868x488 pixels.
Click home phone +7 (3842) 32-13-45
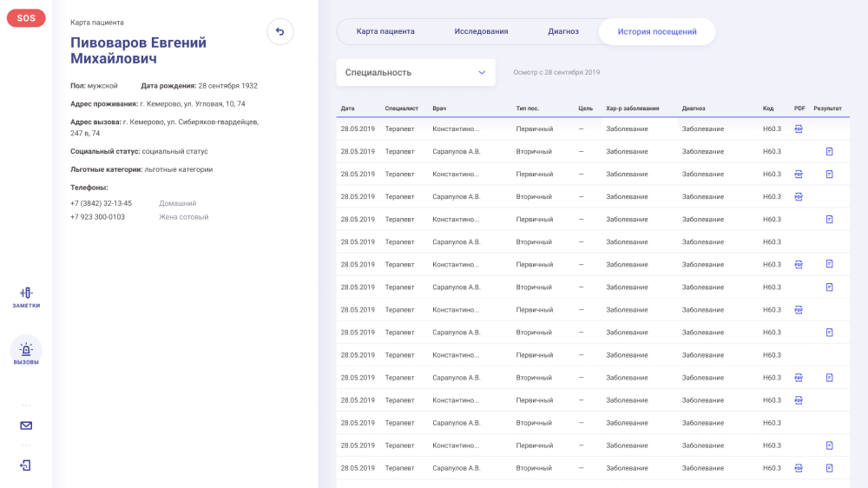101,203
